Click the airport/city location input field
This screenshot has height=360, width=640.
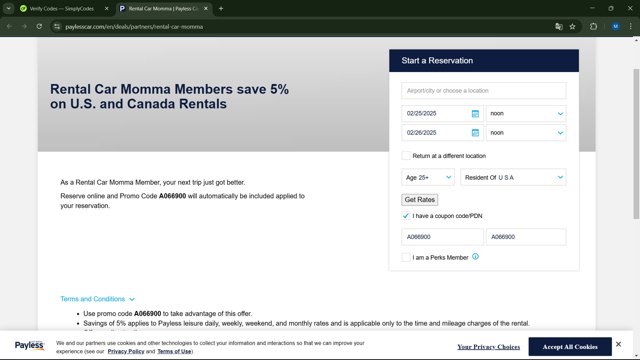pyautogui.click(x=484, y=91)
